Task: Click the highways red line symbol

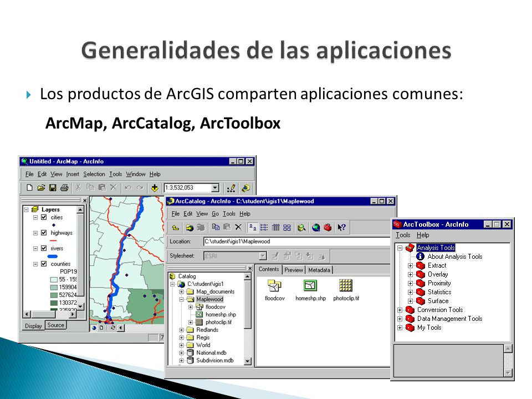Action: 54,241
